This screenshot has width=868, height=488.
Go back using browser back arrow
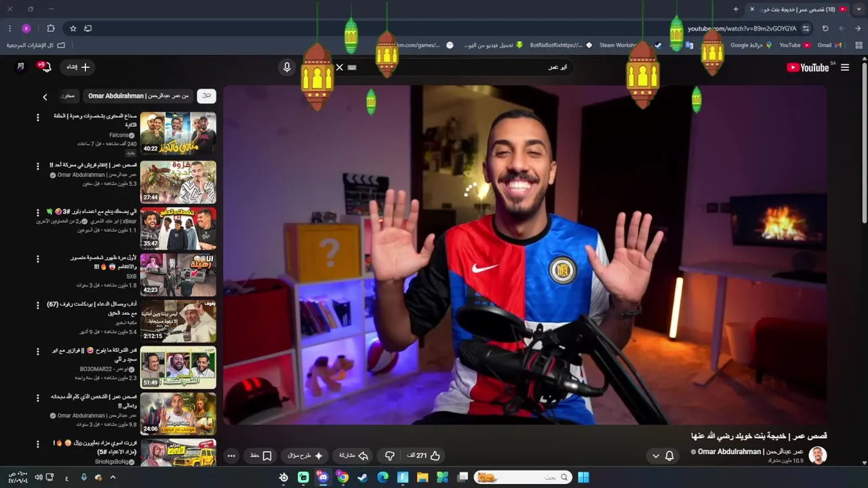click(858, 28)
